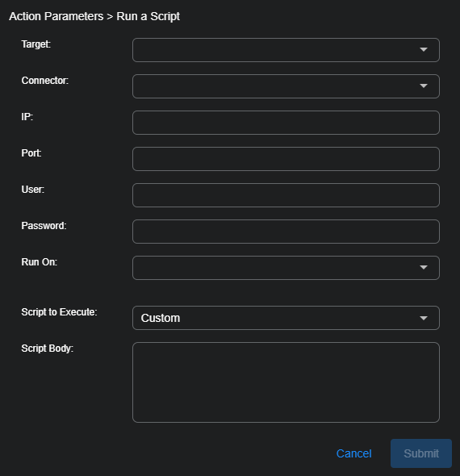
Task: Click the caret arrow of Connector dropdown
Action: click(423, 86)
